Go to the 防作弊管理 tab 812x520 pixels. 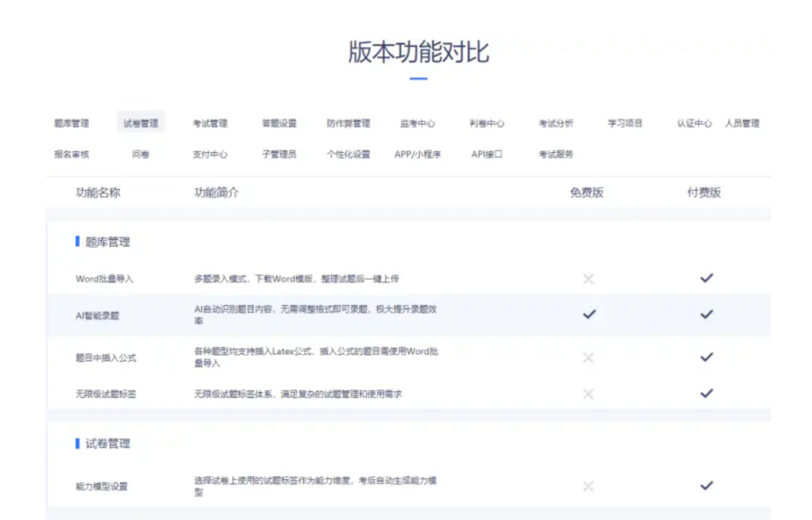348,123
